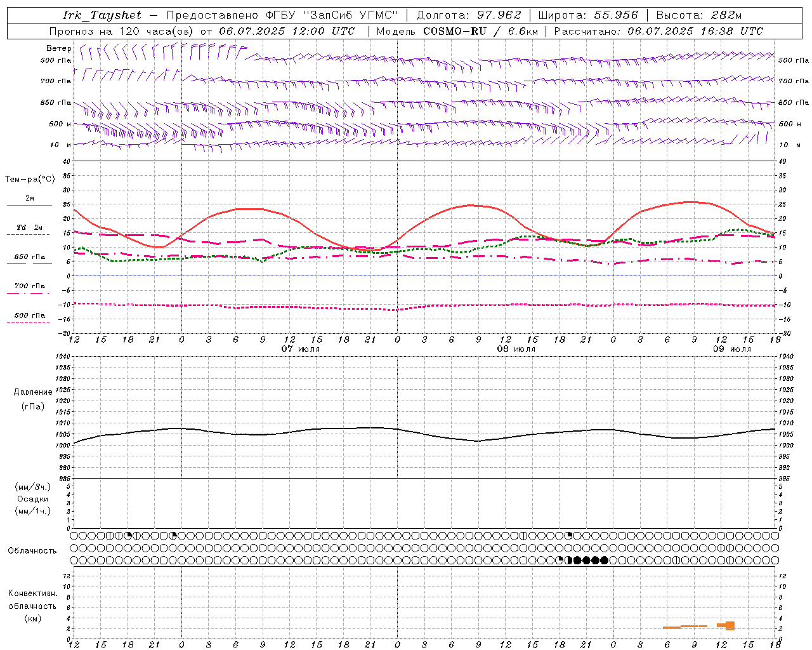Click the ФГБУ "ЗапСиб УГМС" provider text
Viewport: 812px width, 650px height.
click(x=334, y=15)
